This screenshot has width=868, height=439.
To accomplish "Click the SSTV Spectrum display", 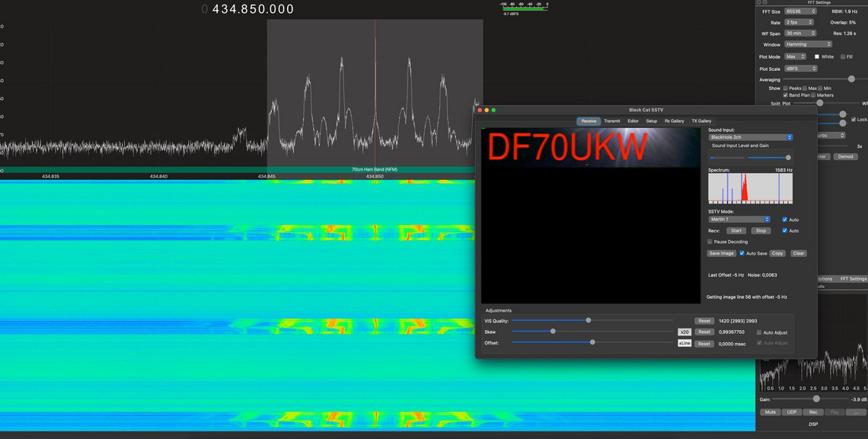I will (750, 188).
